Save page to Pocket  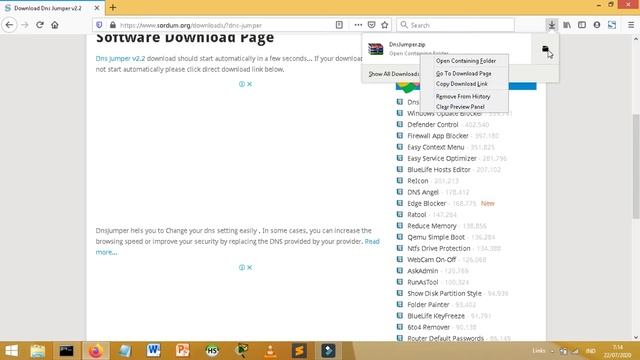[x=371, y=25]
